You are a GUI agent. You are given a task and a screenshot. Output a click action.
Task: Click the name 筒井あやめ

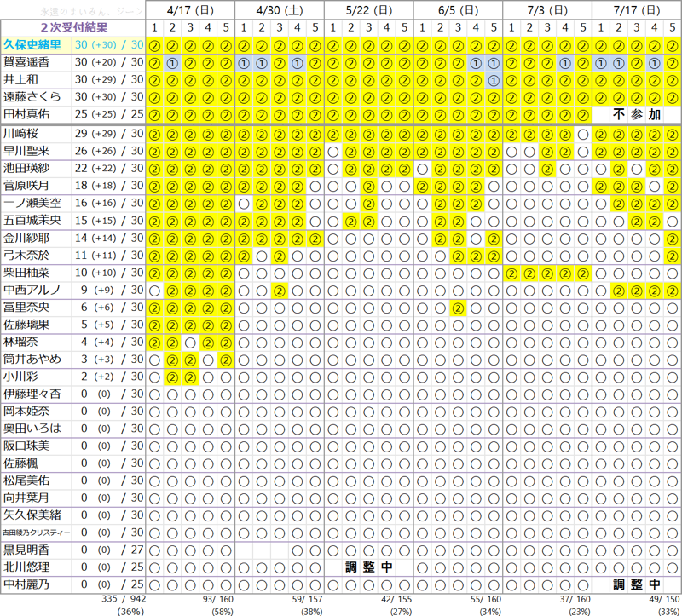[32, 360]
